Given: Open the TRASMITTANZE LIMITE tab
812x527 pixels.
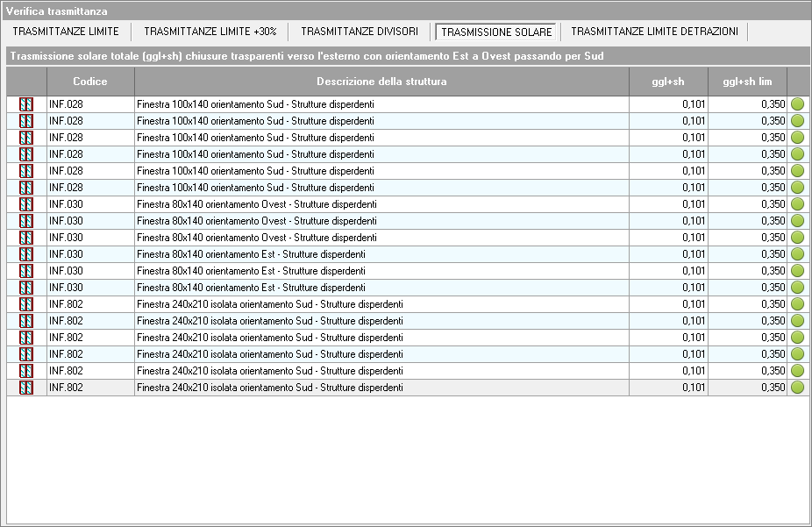Looking at the screenshot, I should (66, 32).
